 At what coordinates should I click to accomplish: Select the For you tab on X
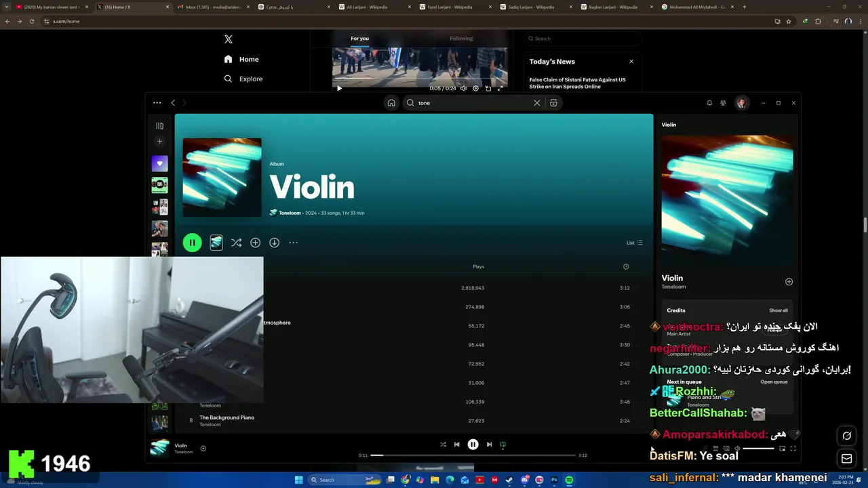point(359,39)
